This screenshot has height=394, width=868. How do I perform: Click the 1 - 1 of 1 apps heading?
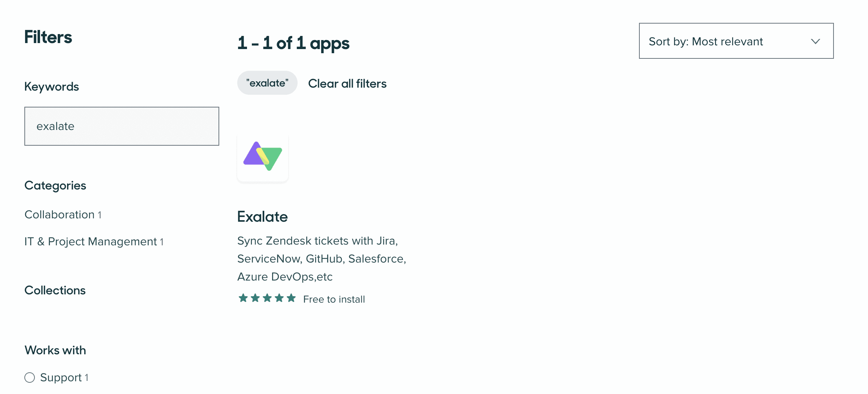(293, 43)
